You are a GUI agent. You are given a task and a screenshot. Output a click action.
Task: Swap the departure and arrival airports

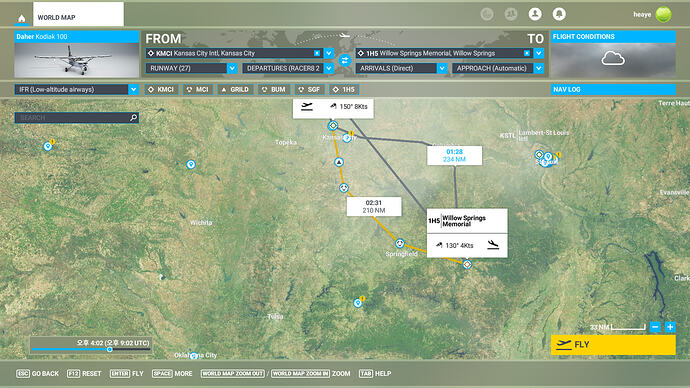(x=345, y=60)
